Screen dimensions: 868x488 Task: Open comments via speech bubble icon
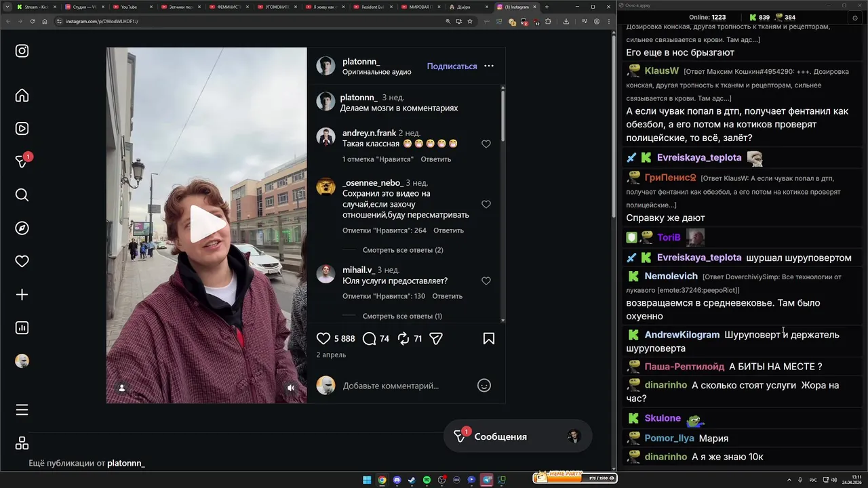pyautogui.click(x=370, y=338)
